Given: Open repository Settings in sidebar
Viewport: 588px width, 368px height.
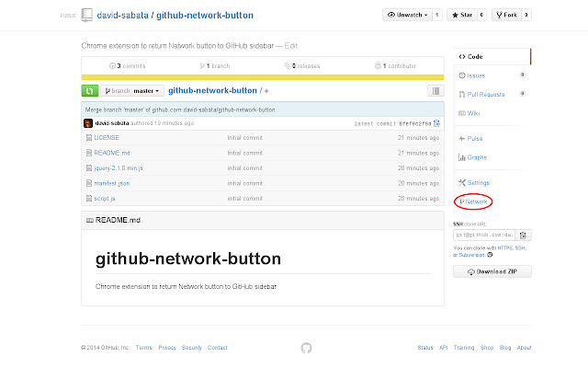Looking at the screenshot, I should 478,183.
